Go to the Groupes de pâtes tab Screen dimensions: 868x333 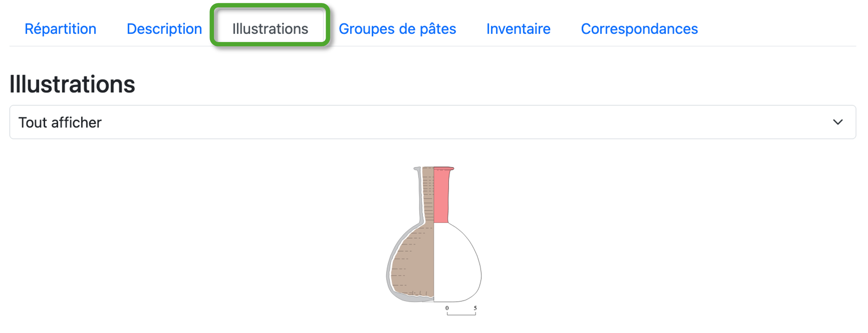[397, 29]
